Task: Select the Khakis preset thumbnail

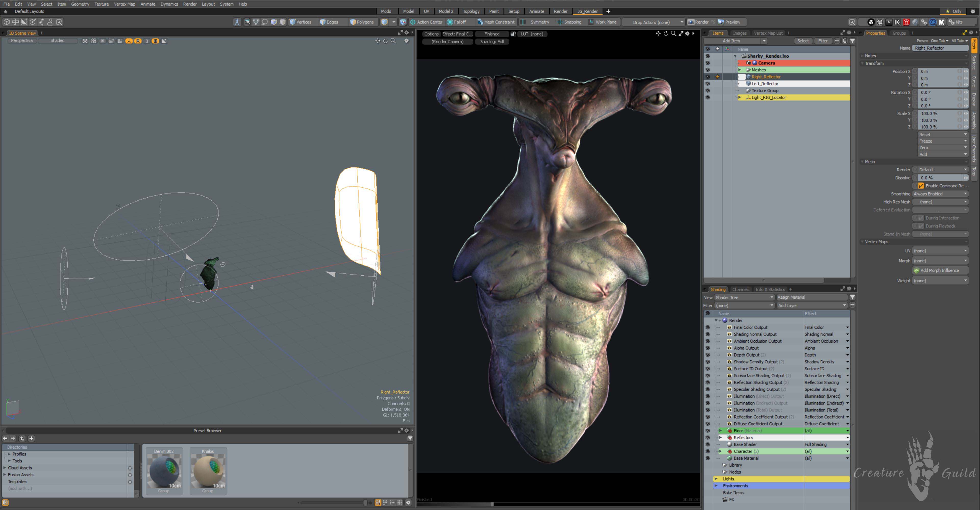Action: tap(208, 471)
